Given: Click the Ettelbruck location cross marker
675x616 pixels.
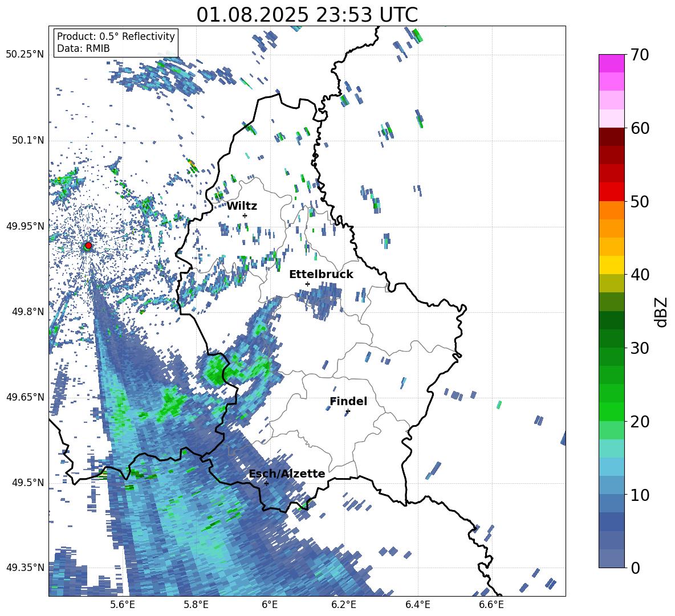Looking at the screenshot, I should coord(307,284).
